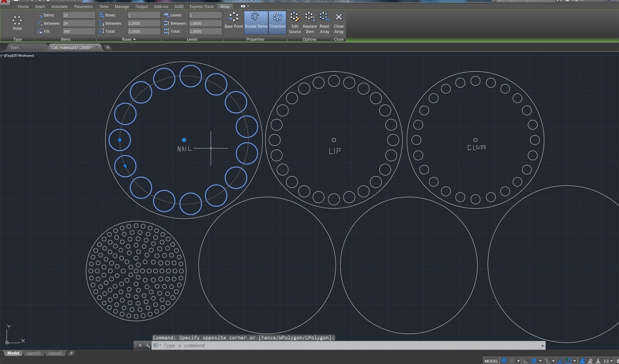The image size is (619, 364).
Task: Toggle object snap status icon
Action: 568,361
